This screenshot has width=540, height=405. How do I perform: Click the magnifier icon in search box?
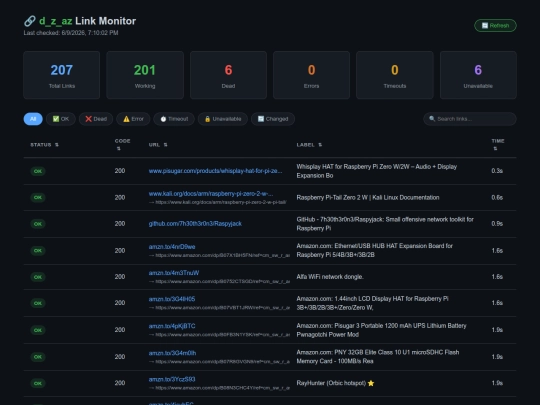[432, 119]
